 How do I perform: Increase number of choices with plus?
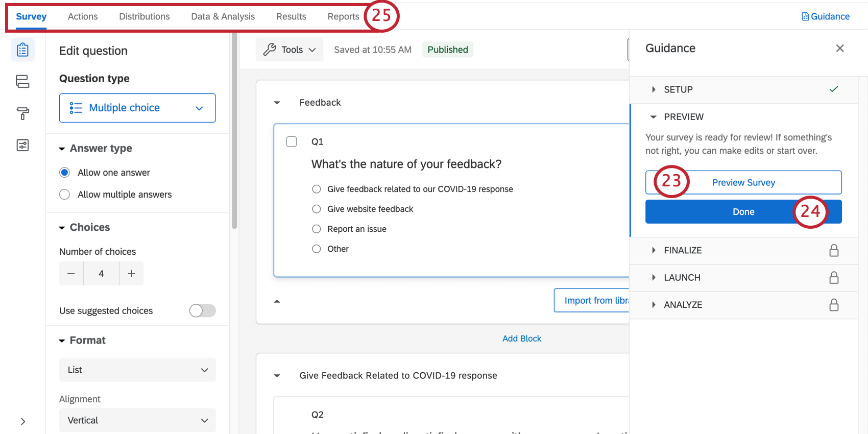pos(131,274)
